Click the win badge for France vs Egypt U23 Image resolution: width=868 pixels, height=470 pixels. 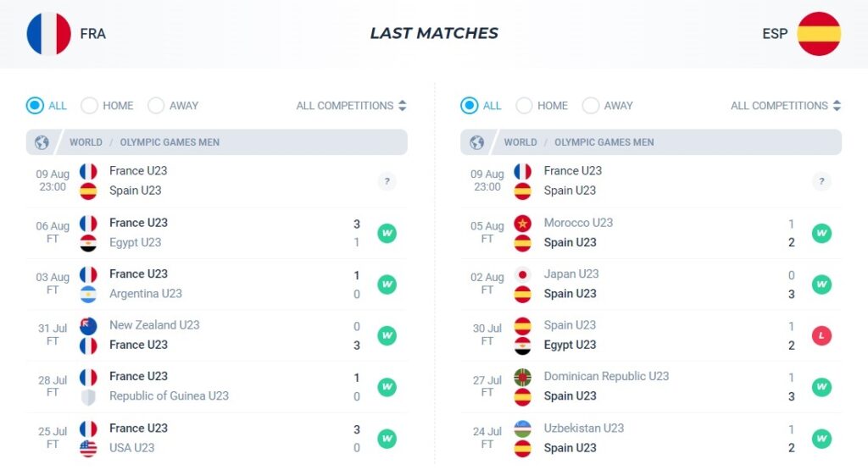[x=387, y=233]
